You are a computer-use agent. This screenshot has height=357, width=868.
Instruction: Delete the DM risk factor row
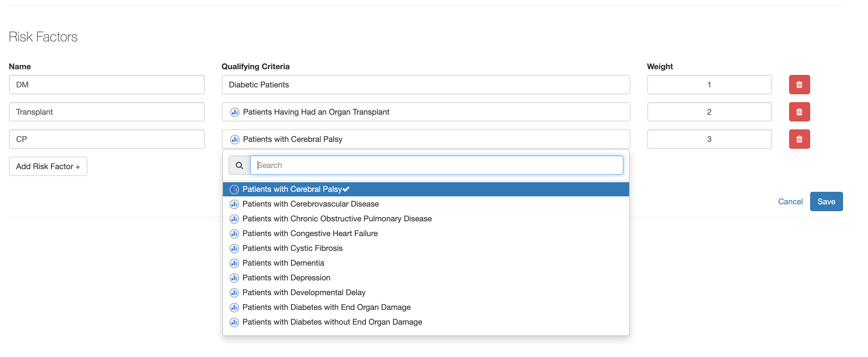click(x=799, y=85)
